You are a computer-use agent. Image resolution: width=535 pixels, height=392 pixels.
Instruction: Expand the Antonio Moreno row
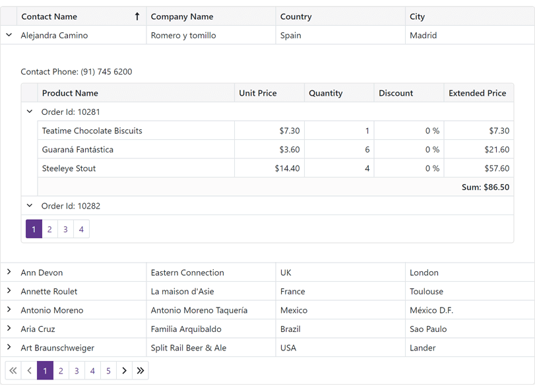[9, 310]
